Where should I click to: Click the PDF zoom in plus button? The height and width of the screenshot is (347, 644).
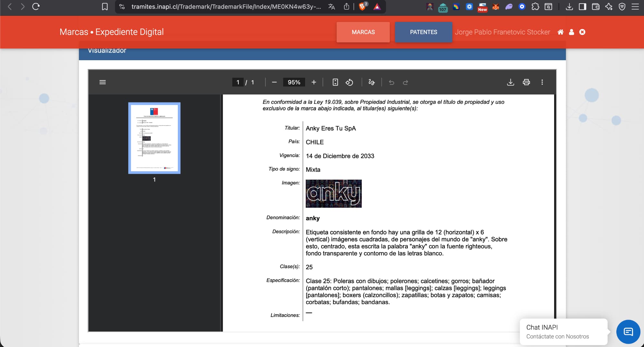tap(314, 82)
